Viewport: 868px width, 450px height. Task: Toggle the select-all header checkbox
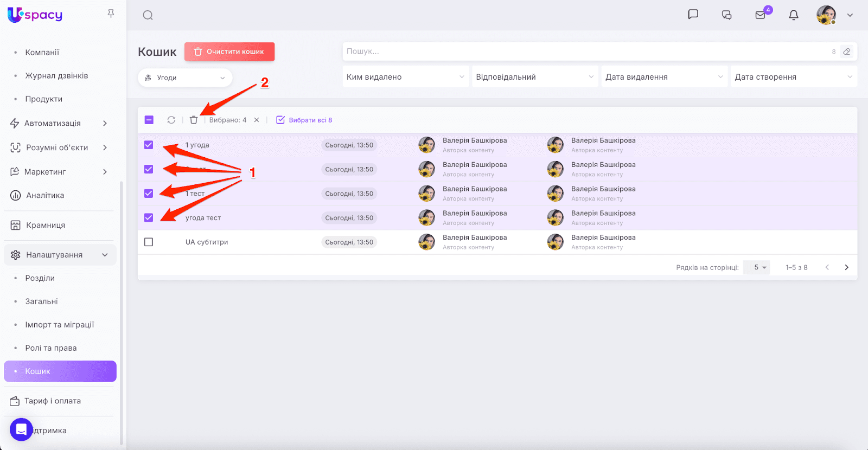(149, 120)
